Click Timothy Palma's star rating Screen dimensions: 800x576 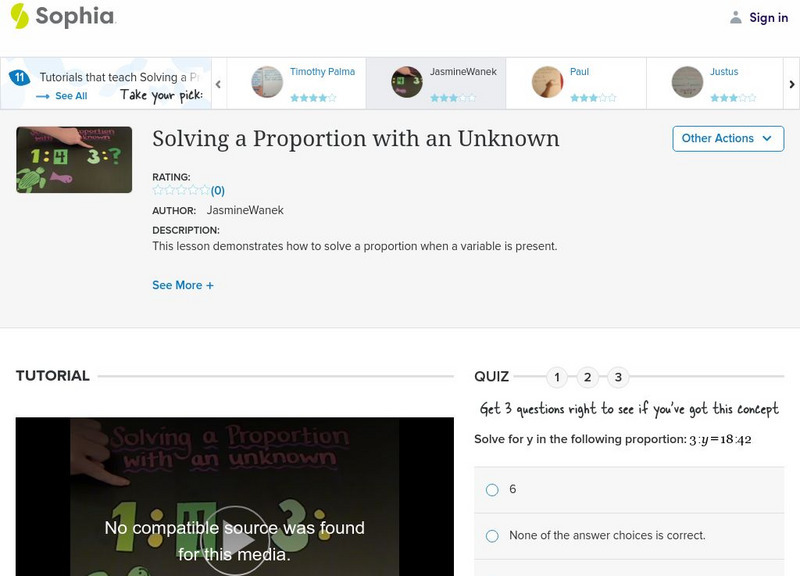coord(313,97)
